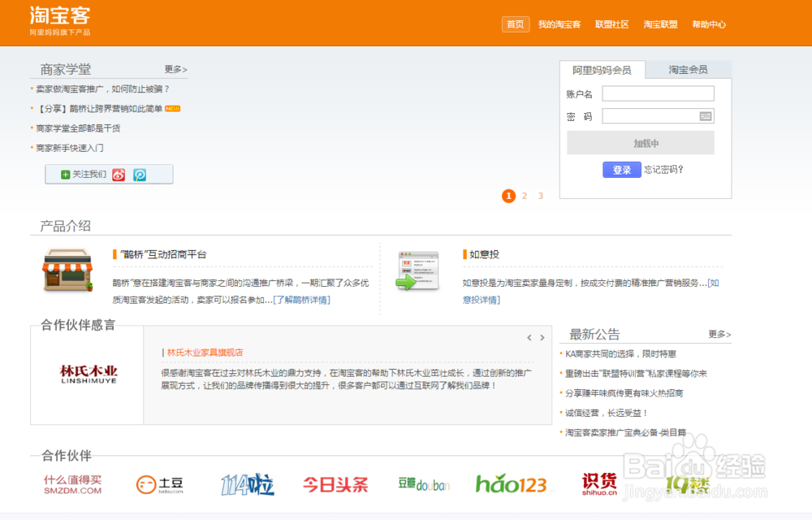Open announcement 分享赚年味疯传更有味火热招商
The image size is (812, 520).
(x=624, y=393)
